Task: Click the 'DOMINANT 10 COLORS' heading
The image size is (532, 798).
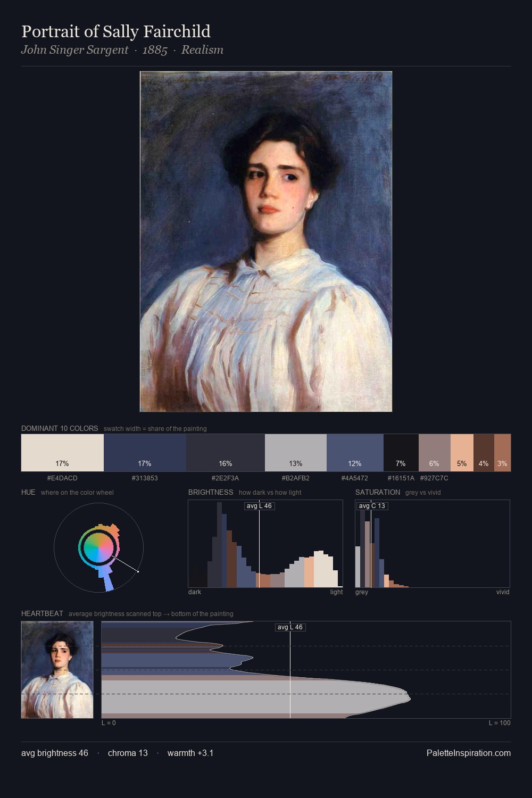Action: 60,428
